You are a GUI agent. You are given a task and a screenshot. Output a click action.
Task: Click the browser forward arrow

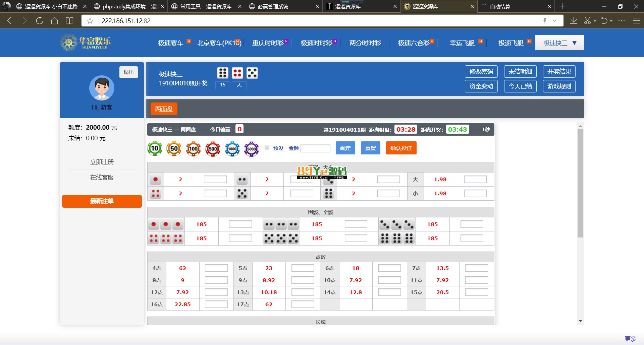coord(24,21)
